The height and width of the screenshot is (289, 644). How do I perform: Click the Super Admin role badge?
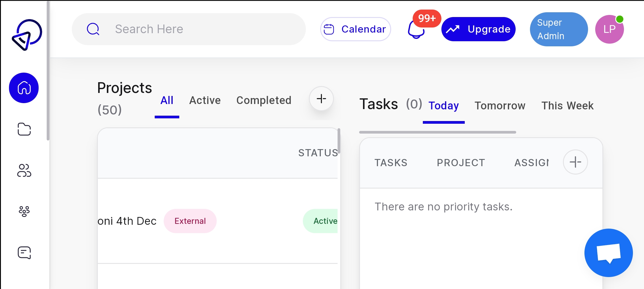[558, 29]
